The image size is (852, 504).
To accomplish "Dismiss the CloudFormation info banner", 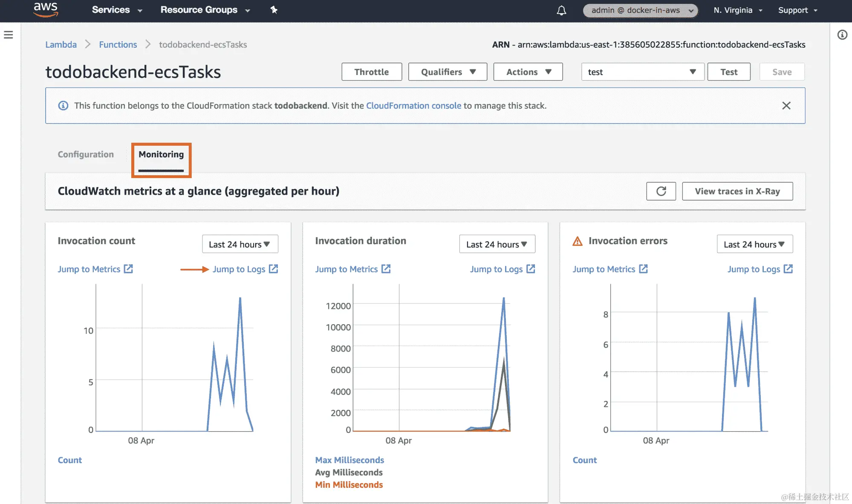I will tap(786, 106).
